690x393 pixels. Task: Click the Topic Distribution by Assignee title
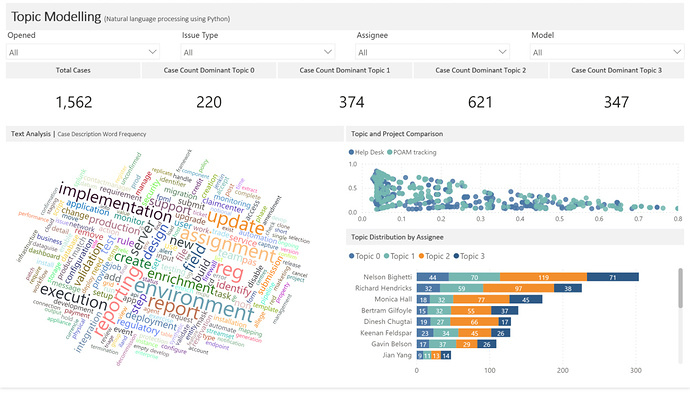pos(397,237)
